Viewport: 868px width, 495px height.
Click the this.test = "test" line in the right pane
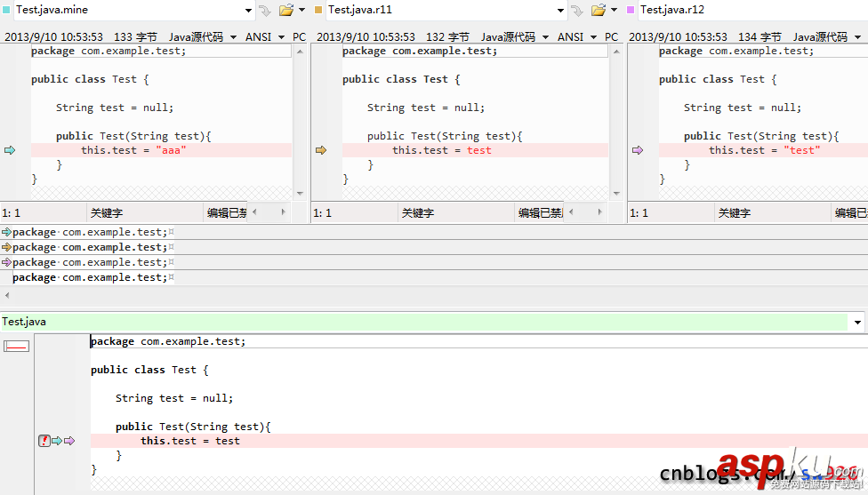click(763, 150)
